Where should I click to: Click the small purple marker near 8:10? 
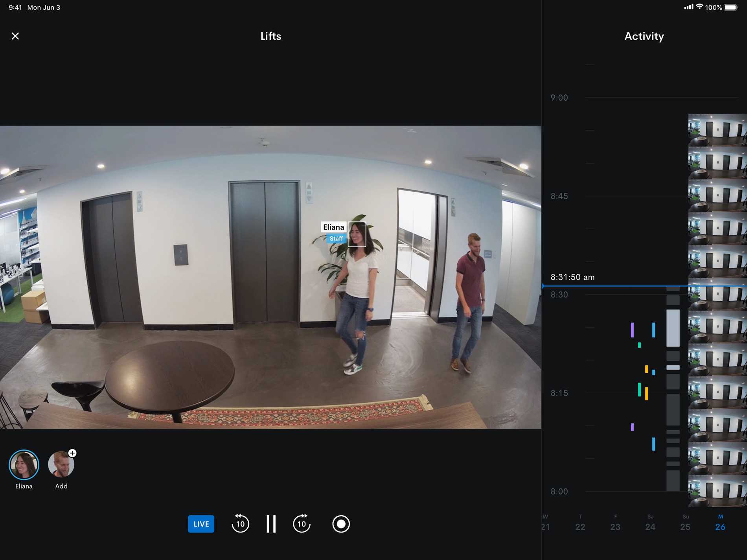[x=632, y=427]
